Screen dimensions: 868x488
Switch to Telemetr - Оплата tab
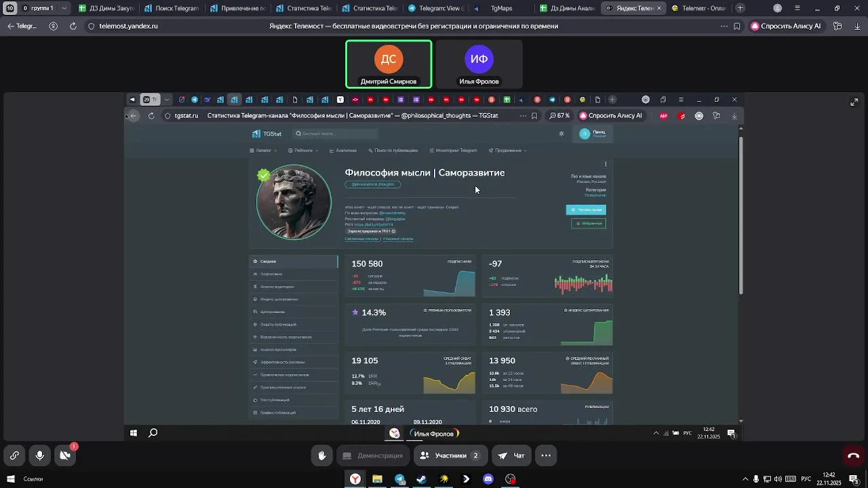(698, 8)
